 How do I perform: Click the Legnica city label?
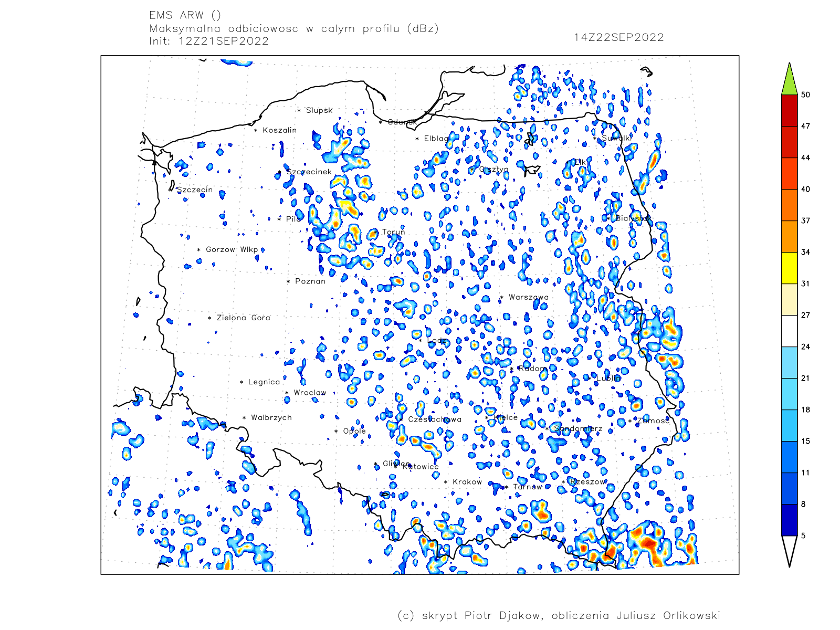[264, 382]
